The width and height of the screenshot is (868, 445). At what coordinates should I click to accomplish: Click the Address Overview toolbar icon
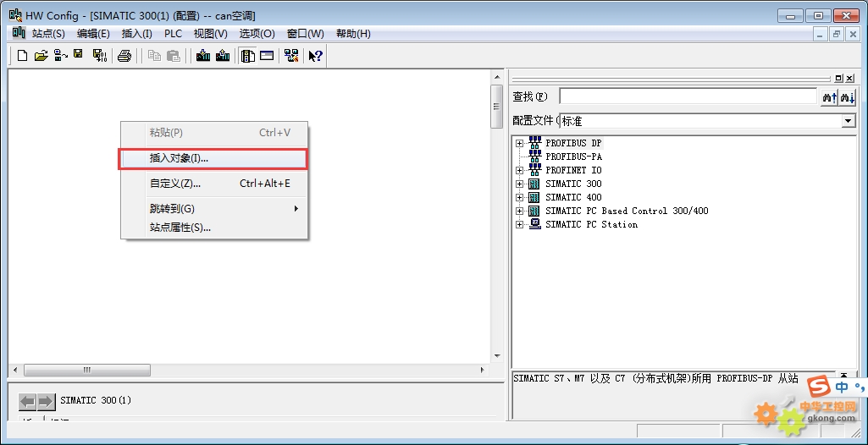point(268,56)
